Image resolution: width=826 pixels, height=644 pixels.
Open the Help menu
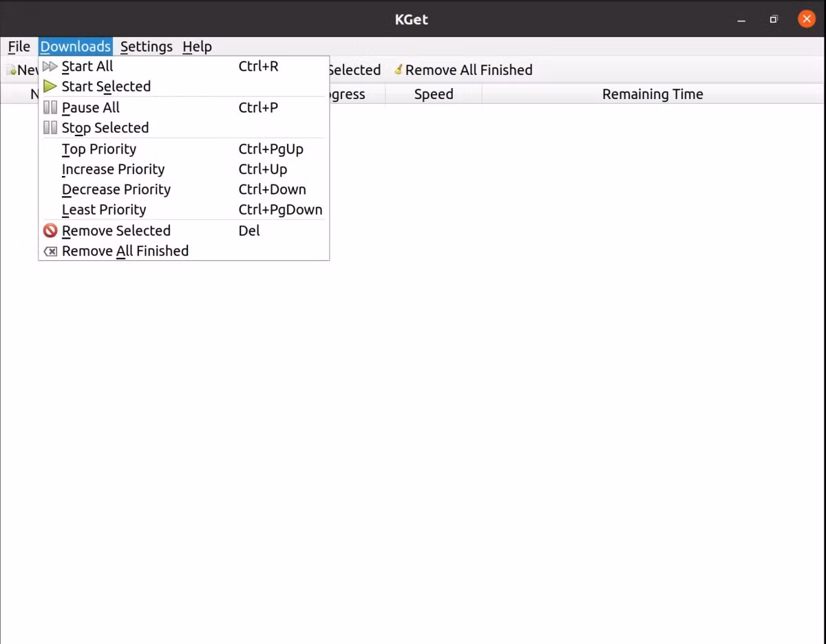(197, 47)
